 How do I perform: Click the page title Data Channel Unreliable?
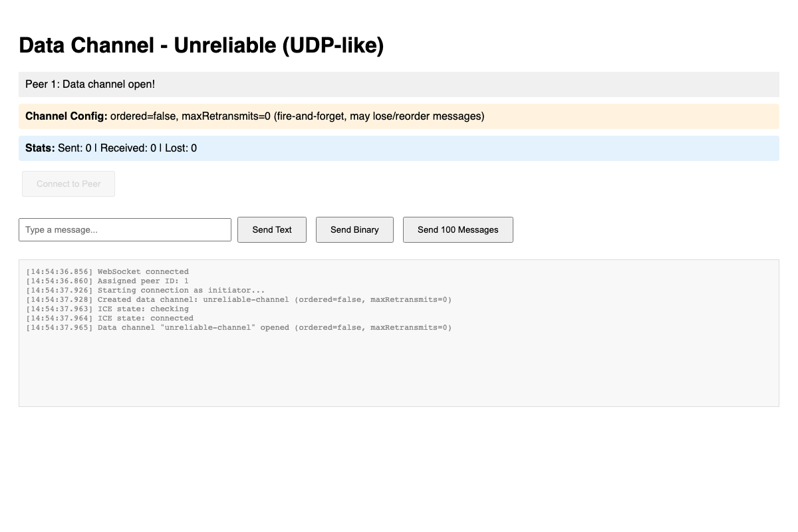[201, 45]
